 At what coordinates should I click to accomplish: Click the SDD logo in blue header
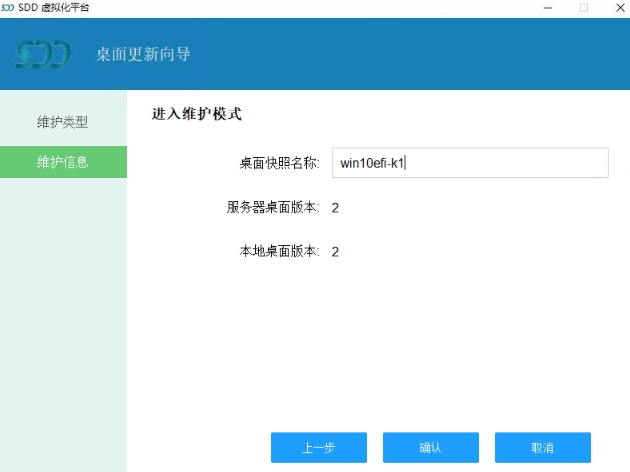point(43,54)
